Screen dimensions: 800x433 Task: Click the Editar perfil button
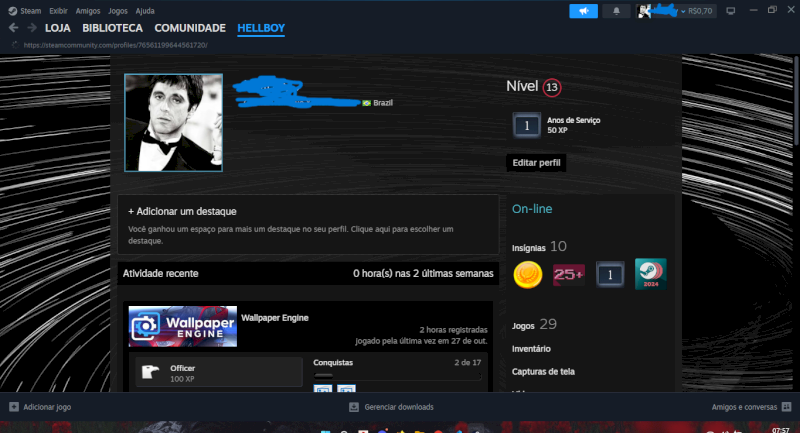536,163
